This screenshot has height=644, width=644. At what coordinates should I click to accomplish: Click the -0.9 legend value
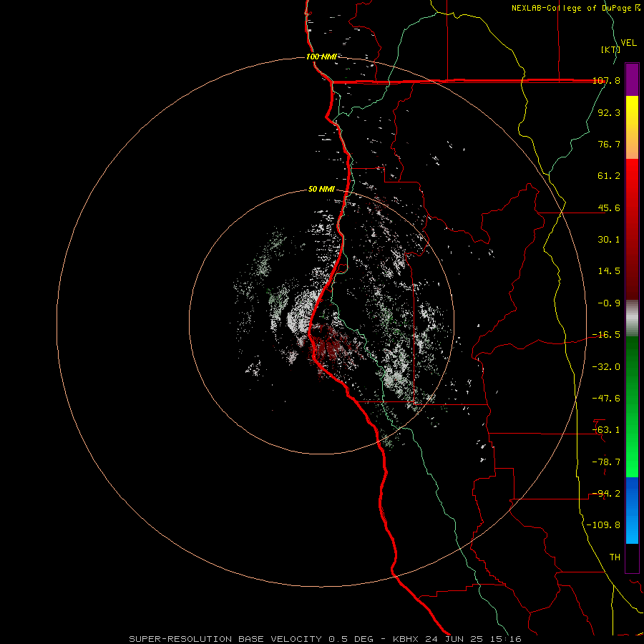point(609,303)
